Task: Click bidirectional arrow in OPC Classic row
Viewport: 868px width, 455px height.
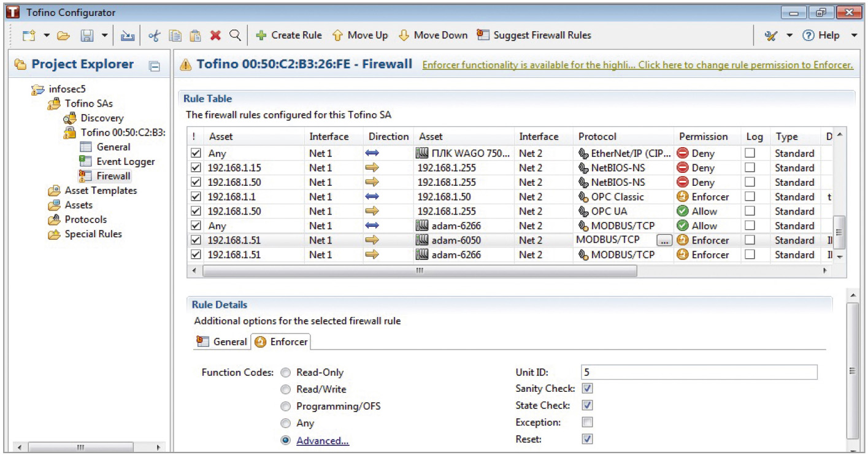Action: pos(372,197)
